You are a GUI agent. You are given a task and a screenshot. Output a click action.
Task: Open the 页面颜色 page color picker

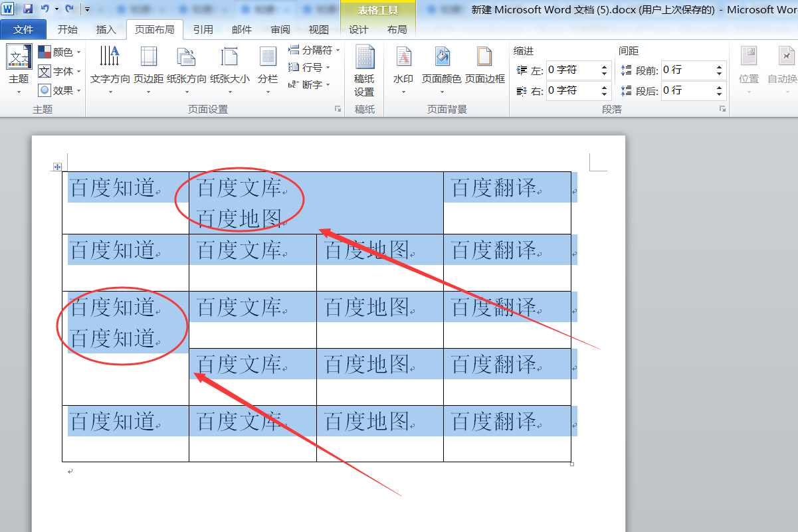tap(441, 70)
